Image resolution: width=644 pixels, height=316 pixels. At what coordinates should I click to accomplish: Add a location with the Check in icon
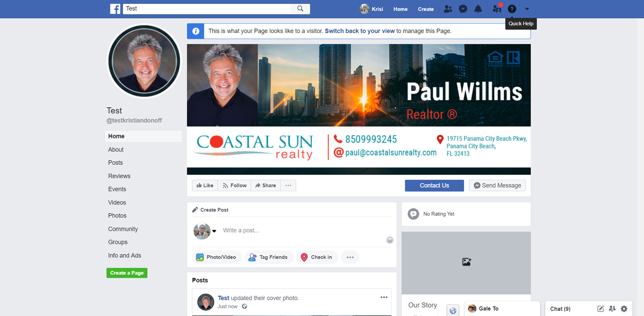pyautogui.click(x=305, y=257)
